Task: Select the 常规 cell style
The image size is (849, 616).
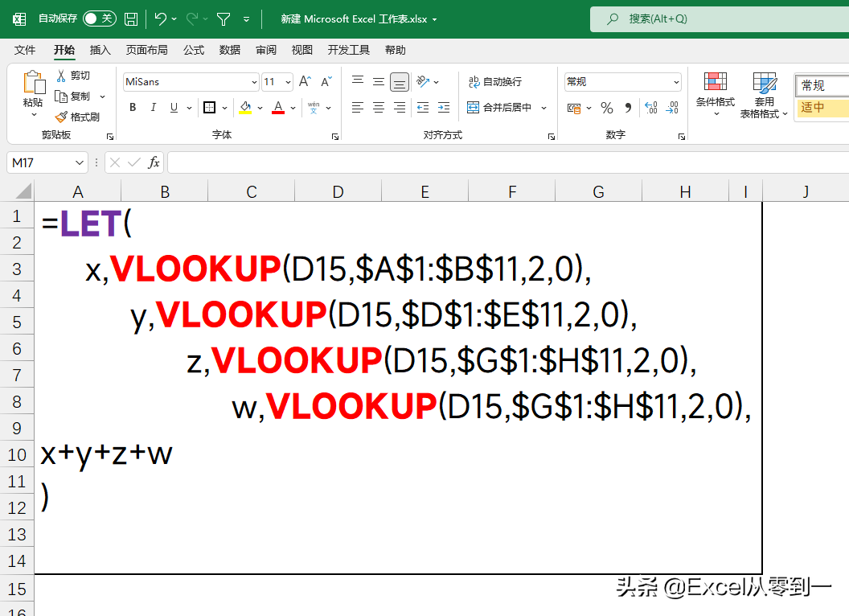Action: (x=822, y=85)
